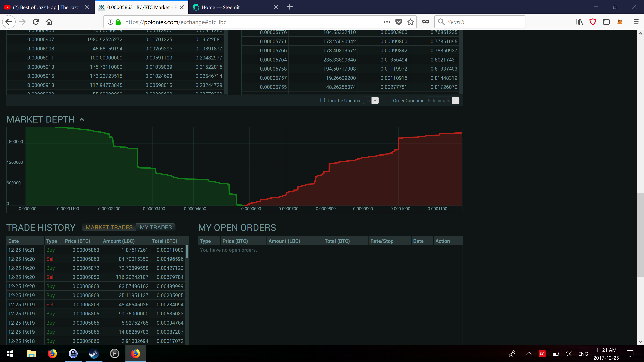
Task: Open the Order Grouping decimals dropdown
Action: [455, 100]
